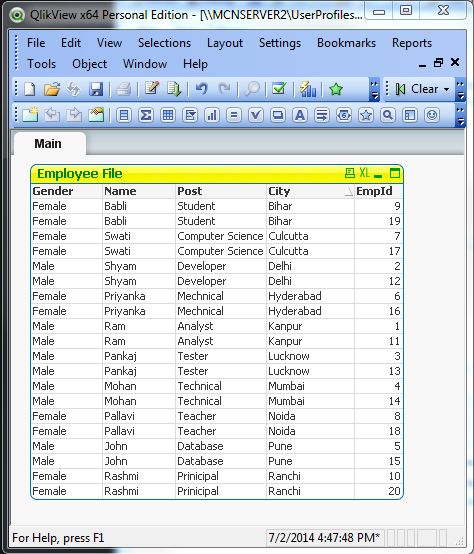Create a new document with toolbar icon
474x554 pixels.
[30, 89]
